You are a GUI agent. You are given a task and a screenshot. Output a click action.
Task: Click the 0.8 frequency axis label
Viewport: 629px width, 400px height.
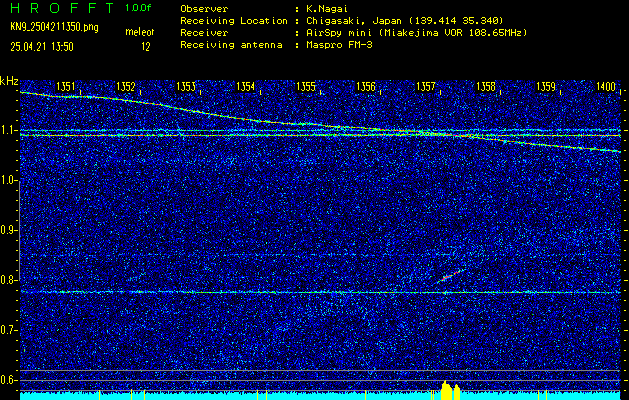point(8,280)
